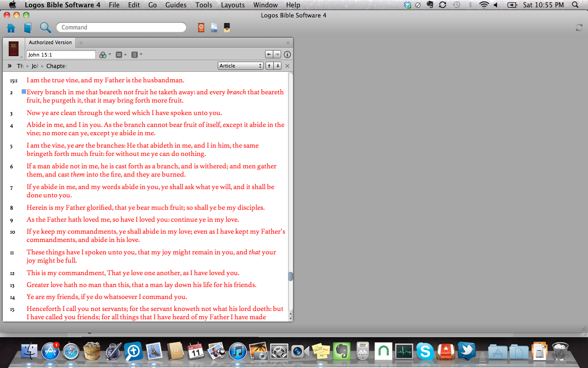The image size is (588, 368).
Task: Open the black book shortcut icon
Action: 227,28
